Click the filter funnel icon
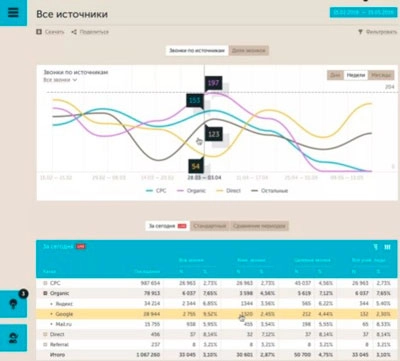Viewport: 400px width, 361px height. (360, 32)
